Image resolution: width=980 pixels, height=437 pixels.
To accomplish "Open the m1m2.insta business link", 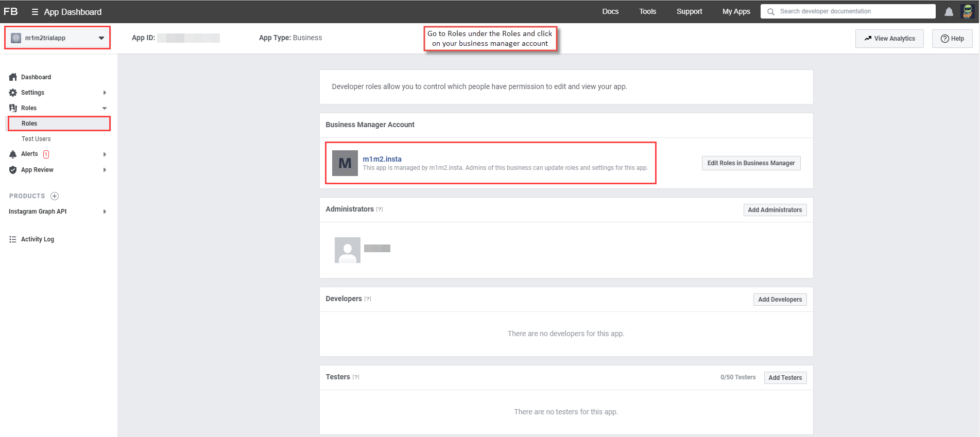I will click(x=382, y=159).
